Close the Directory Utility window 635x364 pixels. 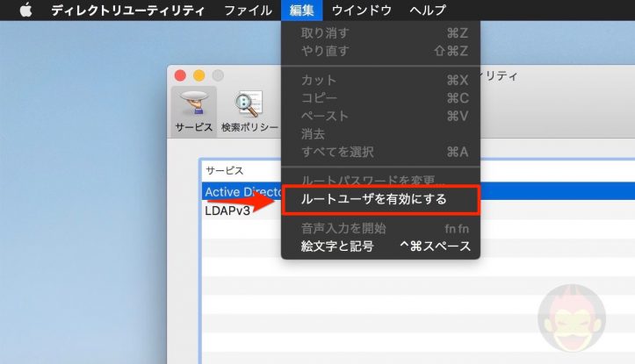click(x=180, y=75)
